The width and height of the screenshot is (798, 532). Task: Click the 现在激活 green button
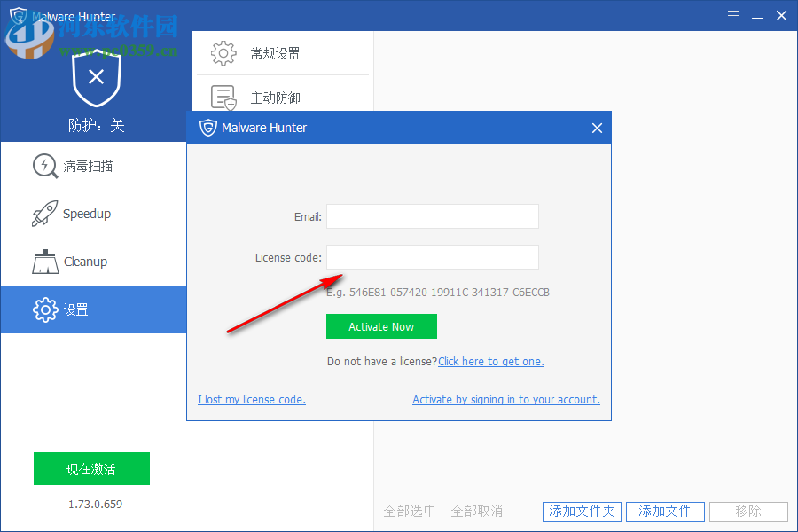point(91,468)
